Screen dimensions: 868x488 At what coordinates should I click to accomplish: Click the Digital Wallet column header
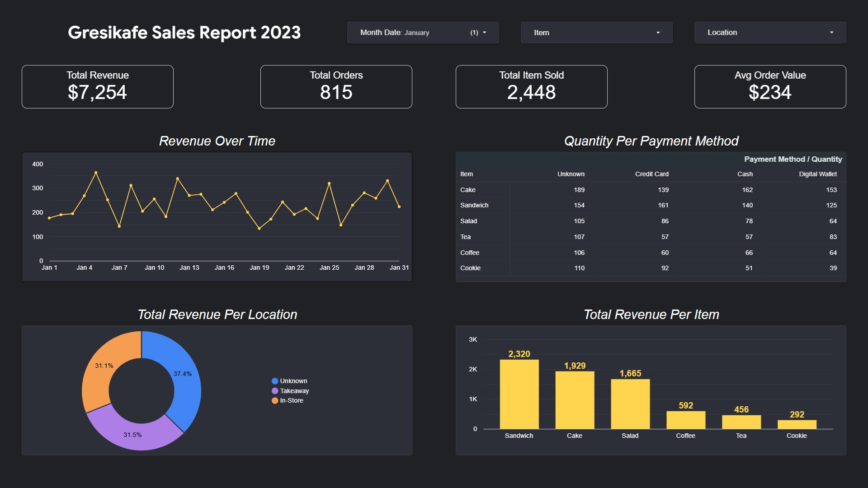[x=818, y=174]
